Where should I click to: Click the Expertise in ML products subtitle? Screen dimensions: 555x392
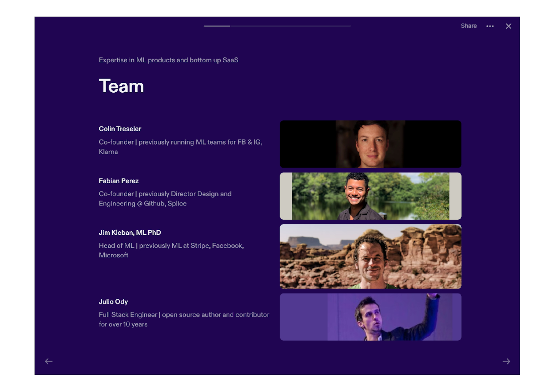click(x=168, y=60)
